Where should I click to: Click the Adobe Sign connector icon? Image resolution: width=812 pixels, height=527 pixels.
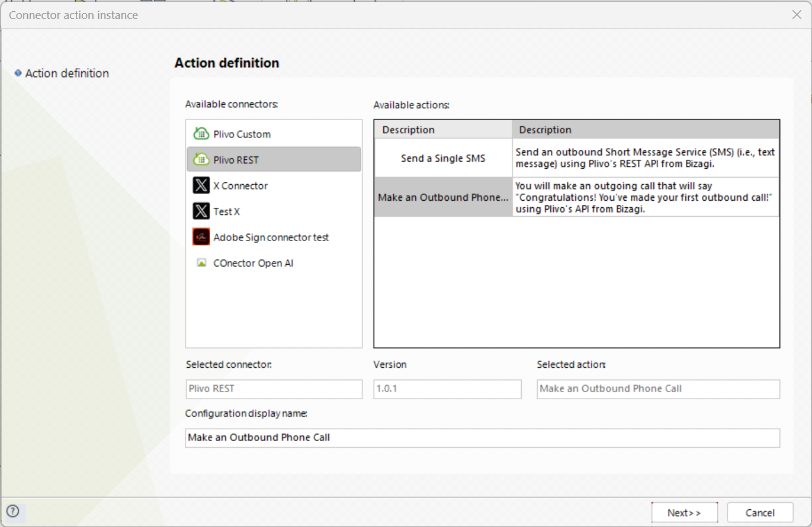click(201, 237)
